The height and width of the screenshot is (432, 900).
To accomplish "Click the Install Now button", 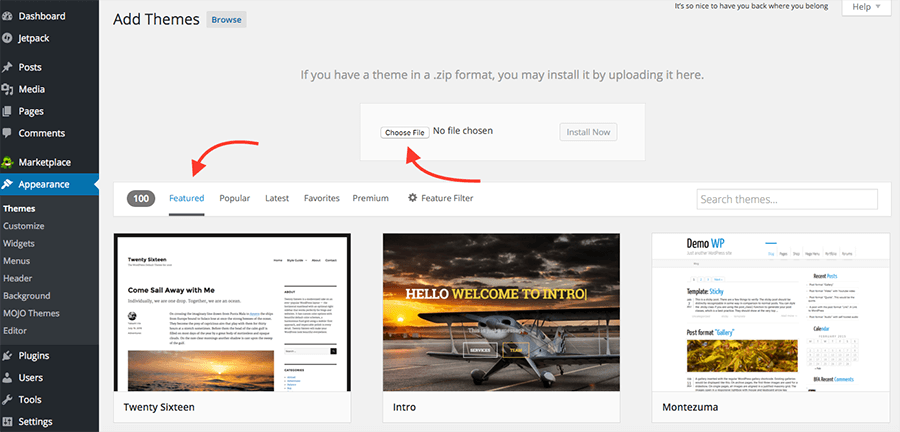I will (x=588, y=132).
